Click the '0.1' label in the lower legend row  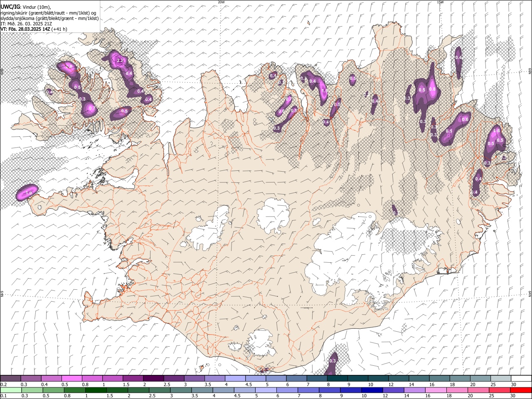[3, 396]
